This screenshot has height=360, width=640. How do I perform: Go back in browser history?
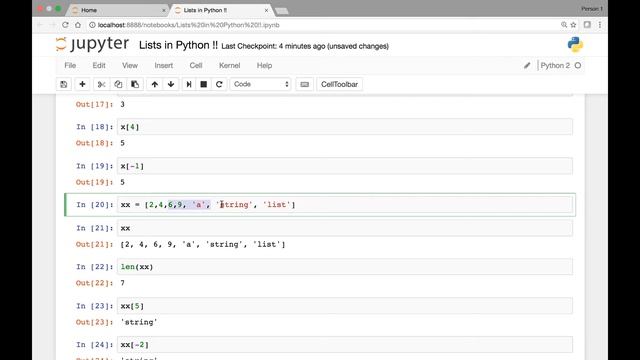(x=40, y=25)
